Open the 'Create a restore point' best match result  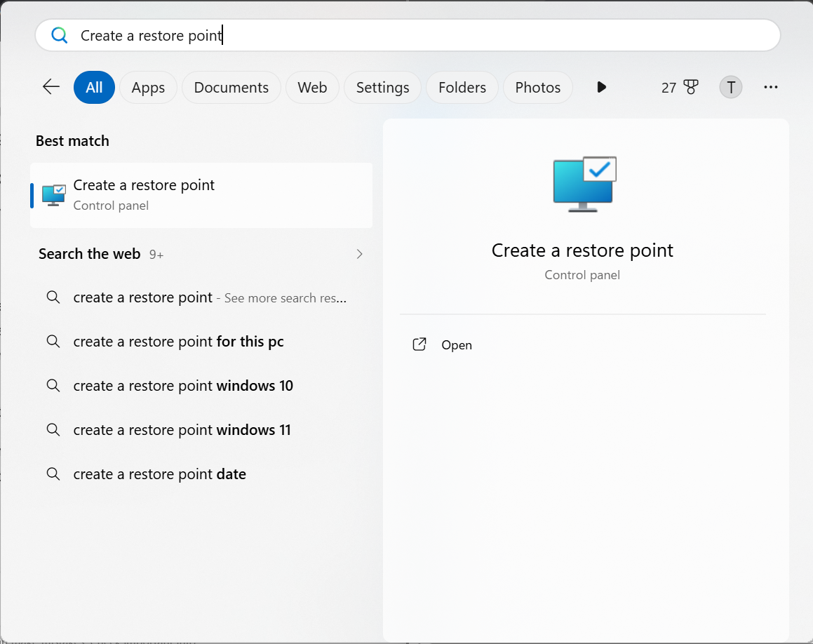(x=201, y=196)
